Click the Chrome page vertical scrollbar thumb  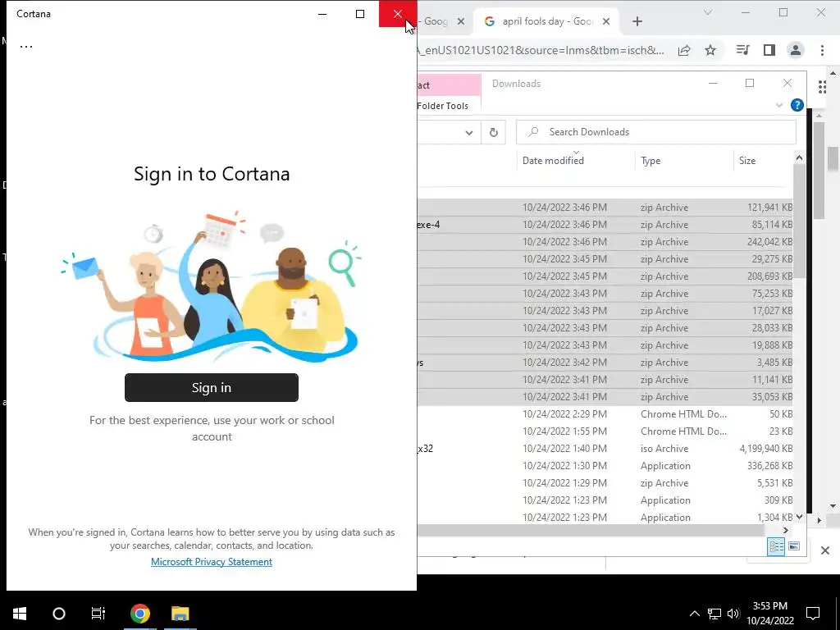pyautogui.click(x=833, y=159)
